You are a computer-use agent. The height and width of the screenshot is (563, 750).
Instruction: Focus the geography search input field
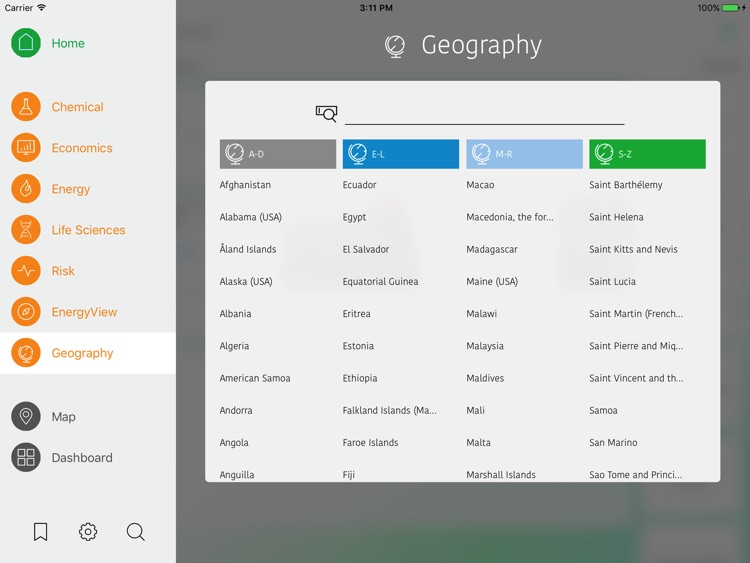[485, 115]
